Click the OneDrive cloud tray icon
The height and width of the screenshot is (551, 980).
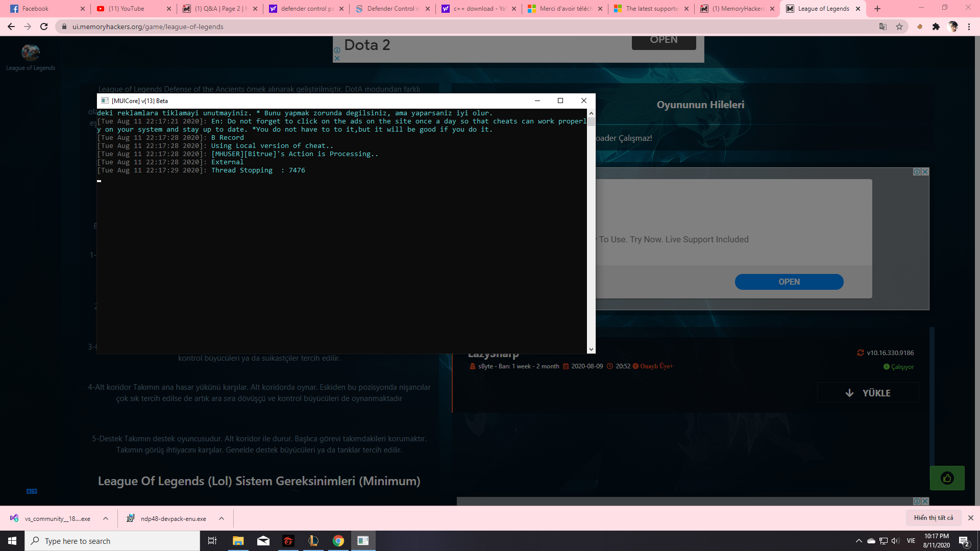point(871,541)
